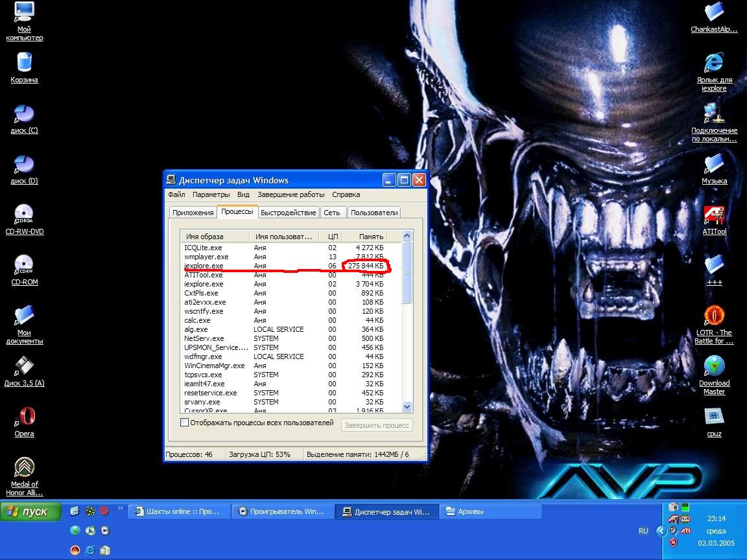This screenshot has width=747, height=560.
Task: Click the пуск Start button
Action: pos(31,511)
